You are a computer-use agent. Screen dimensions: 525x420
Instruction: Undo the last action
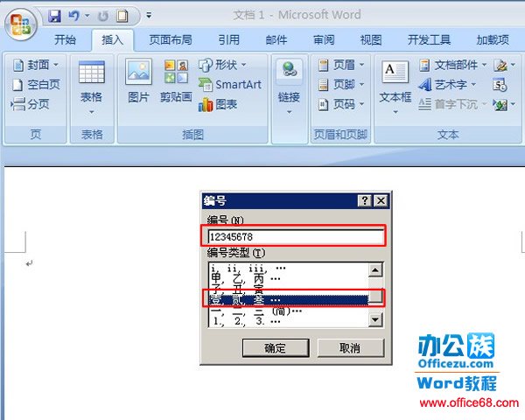[x=74, y=16]
